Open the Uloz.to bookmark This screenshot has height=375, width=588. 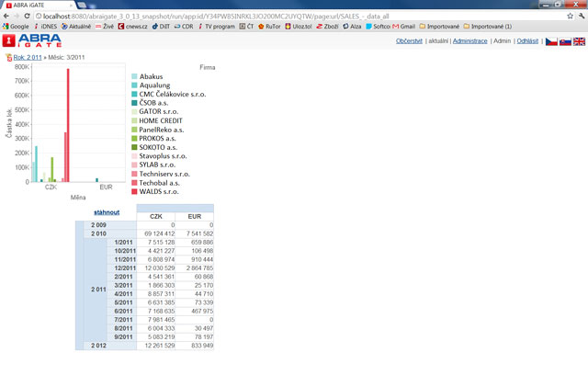tap(299, 27)
